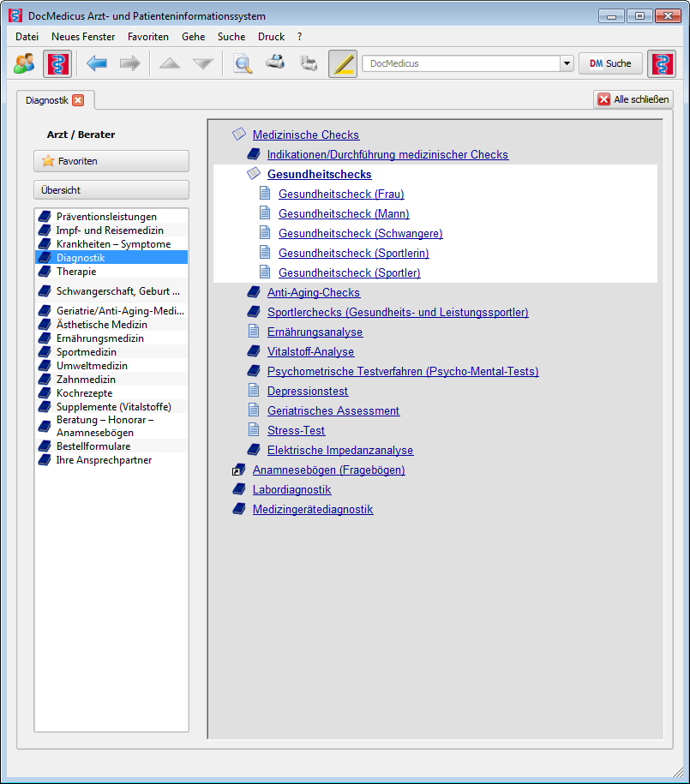Click document icon beside Depressionstest

click(254, 390)
